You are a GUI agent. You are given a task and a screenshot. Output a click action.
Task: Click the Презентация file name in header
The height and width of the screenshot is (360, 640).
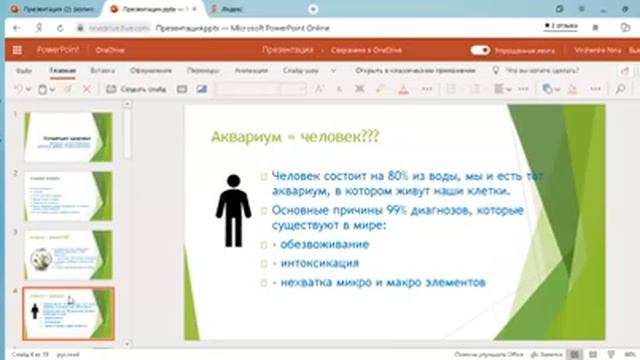click(288, 50)
